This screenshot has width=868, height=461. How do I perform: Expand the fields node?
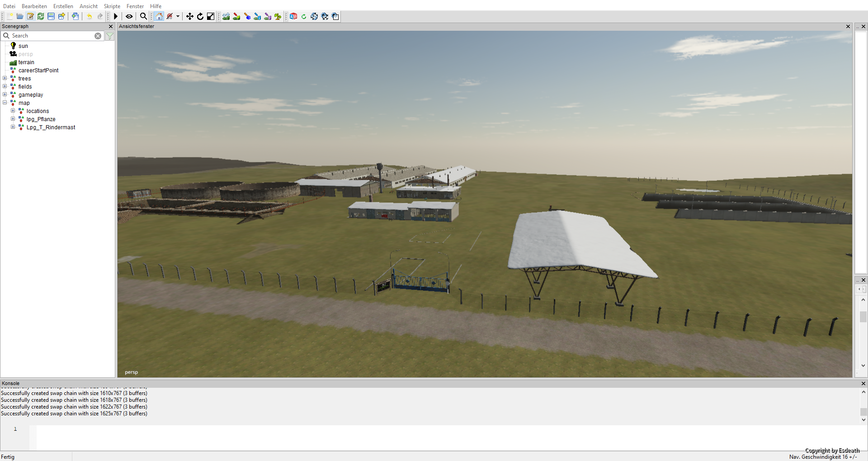5,86
